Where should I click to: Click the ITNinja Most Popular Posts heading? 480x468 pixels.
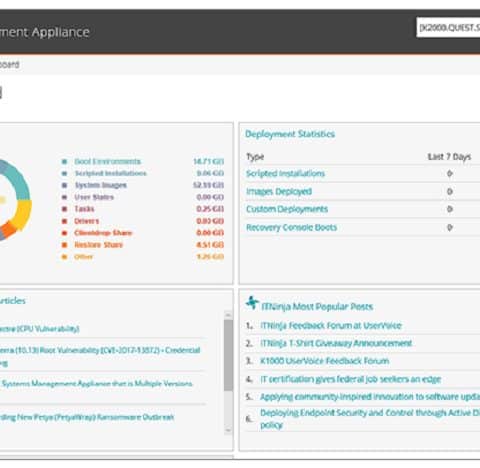pos(317,307)
